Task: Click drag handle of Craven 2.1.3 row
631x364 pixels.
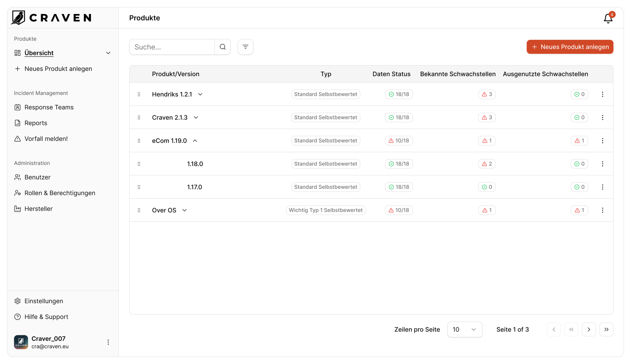Action: [x=139, y=117]
